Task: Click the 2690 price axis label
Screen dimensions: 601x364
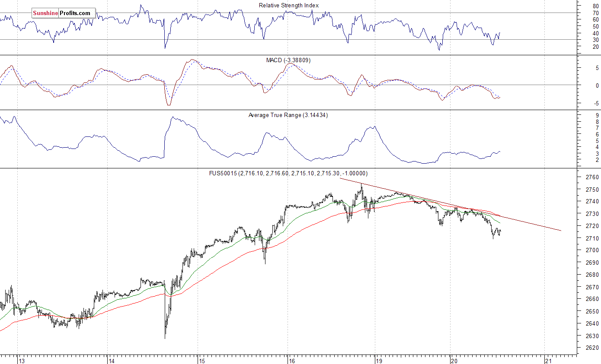Action: pyautogui.click(x=592, y=263)
